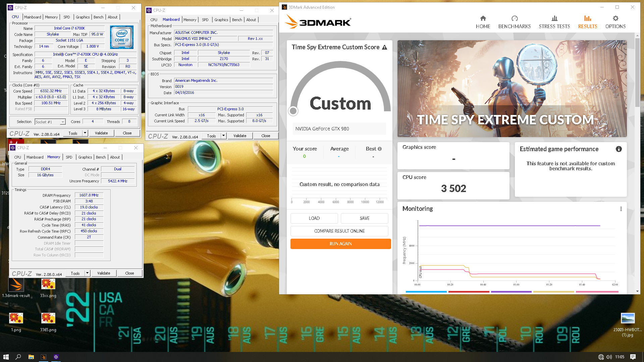Open Graphics tab in Mainboard CPU-Z window
Screen dimensions: 644x362
point(221,20)
